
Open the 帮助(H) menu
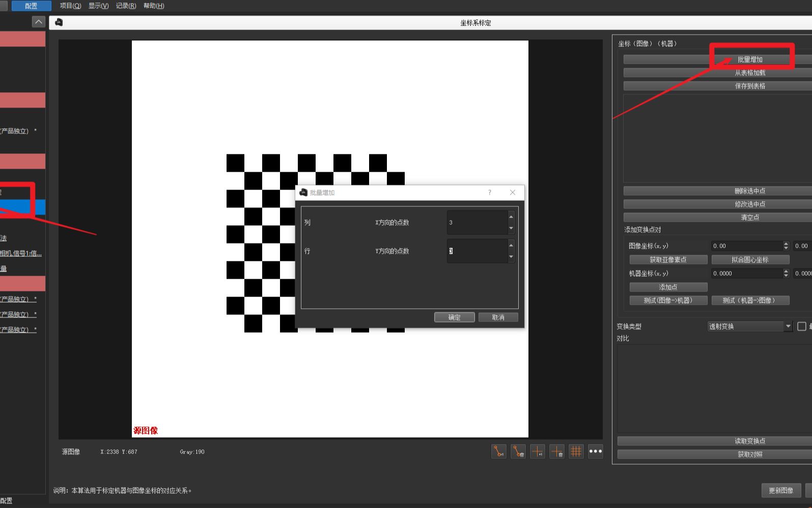click(x=154, y=6)
